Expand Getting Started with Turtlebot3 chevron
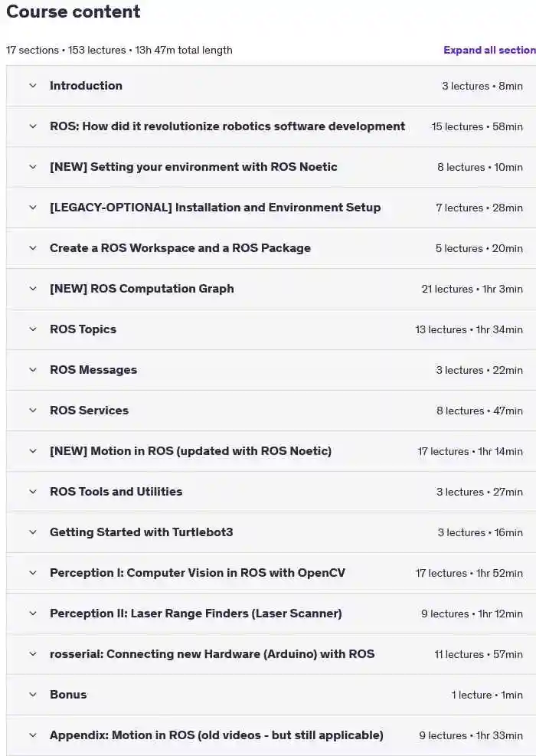 pos(33,532)
